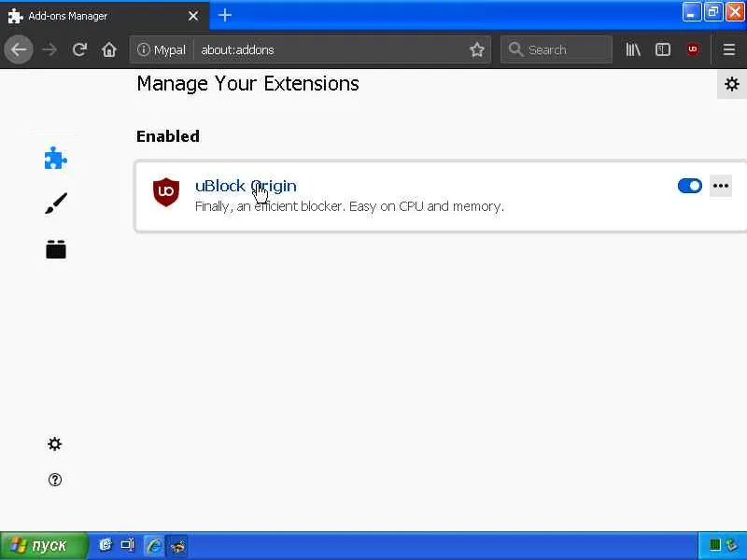The height and width of the screenshot is (560, 747).
Task: Toggle the sidebars view
Action: (663, 49)
